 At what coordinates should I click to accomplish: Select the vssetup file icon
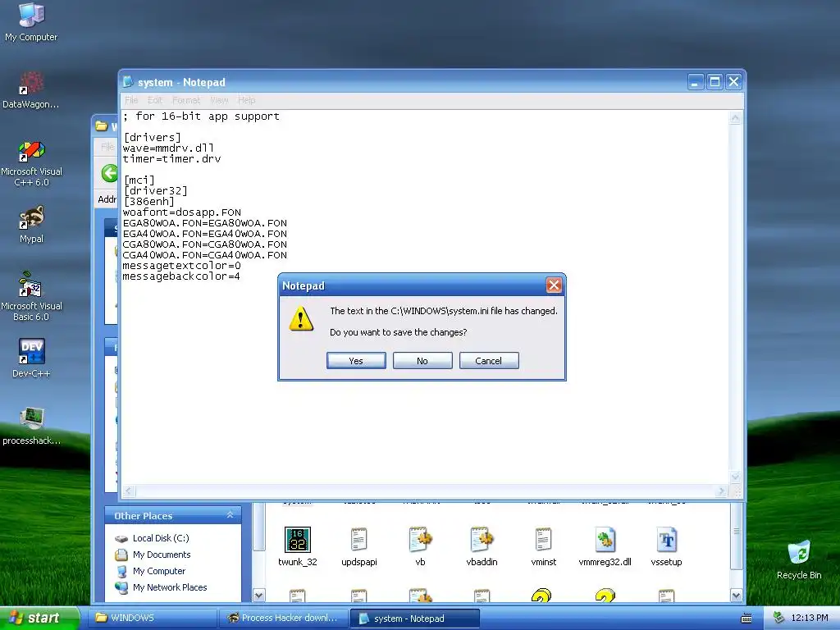coord(666,546)
